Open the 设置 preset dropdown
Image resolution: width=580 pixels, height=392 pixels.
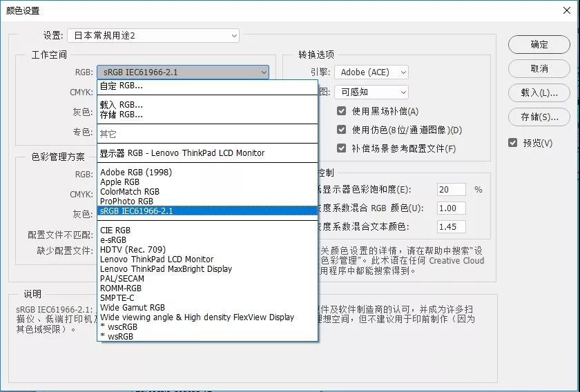[153, 35]
